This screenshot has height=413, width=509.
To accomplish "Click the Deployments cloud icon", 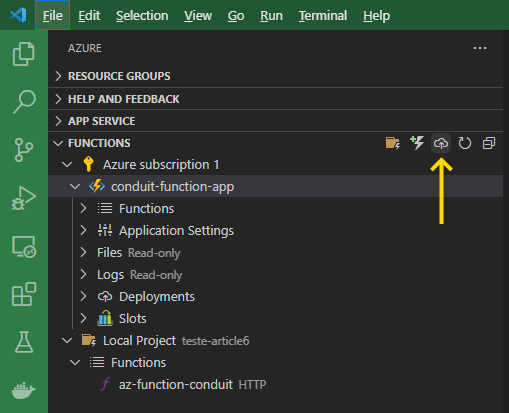I will point(105,297).
